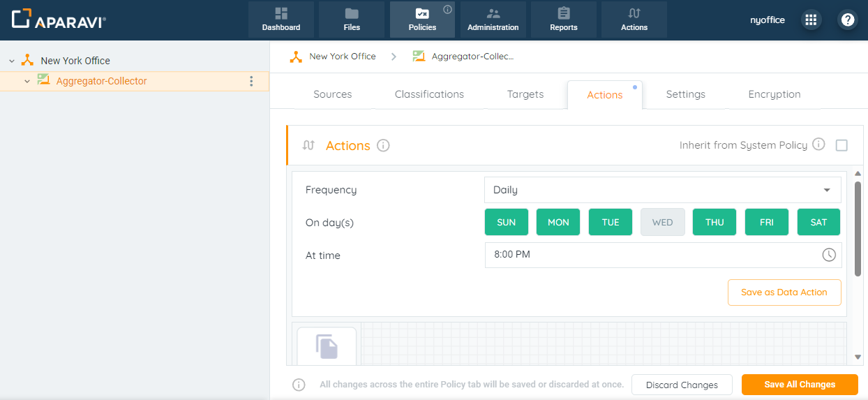Enable Inherit from System Policy checkbox
The image size is (868, 400).
point(841,145)
